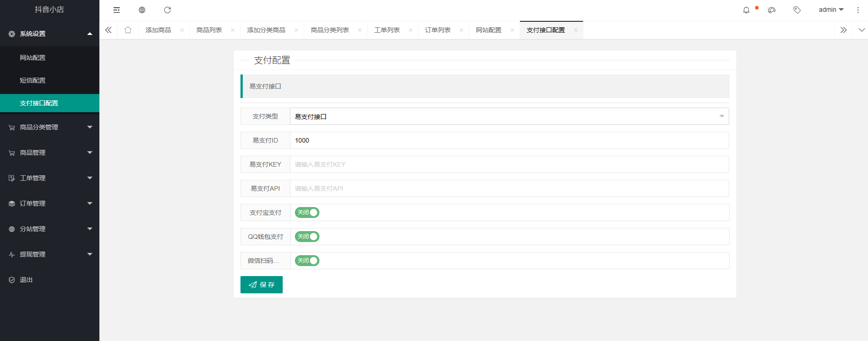
Task: Go to home tab icon
Action: click(x=128, y=30)
